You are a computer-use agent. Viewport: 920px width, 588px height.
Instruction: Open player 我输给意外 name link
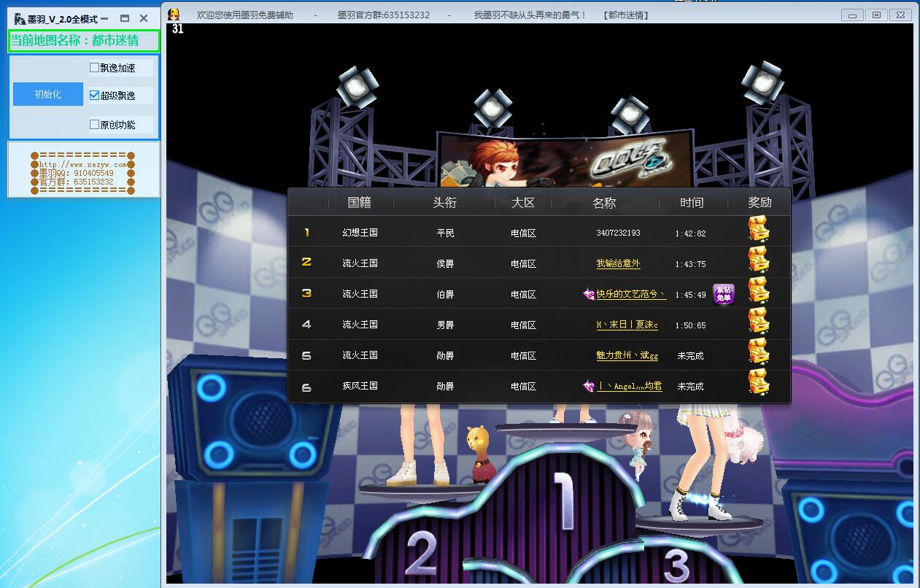(x=618, y=263)
